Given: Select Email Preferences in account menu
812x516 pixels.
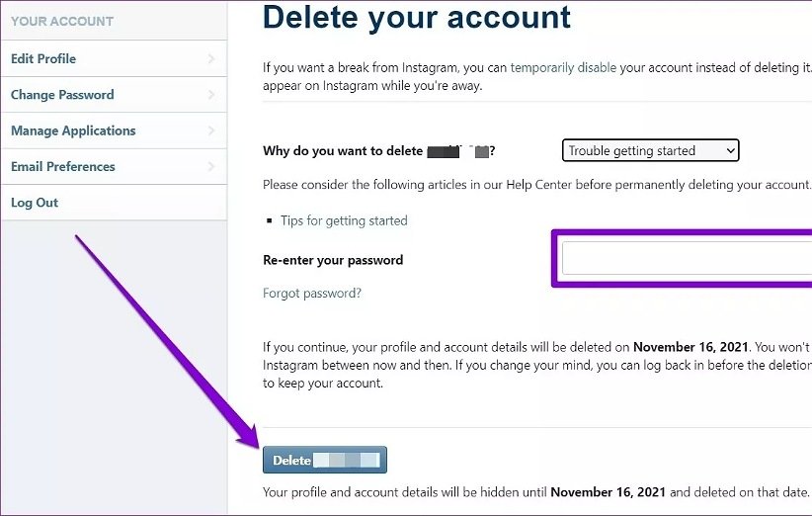Looking at the screenshot, I should (63, 167).
